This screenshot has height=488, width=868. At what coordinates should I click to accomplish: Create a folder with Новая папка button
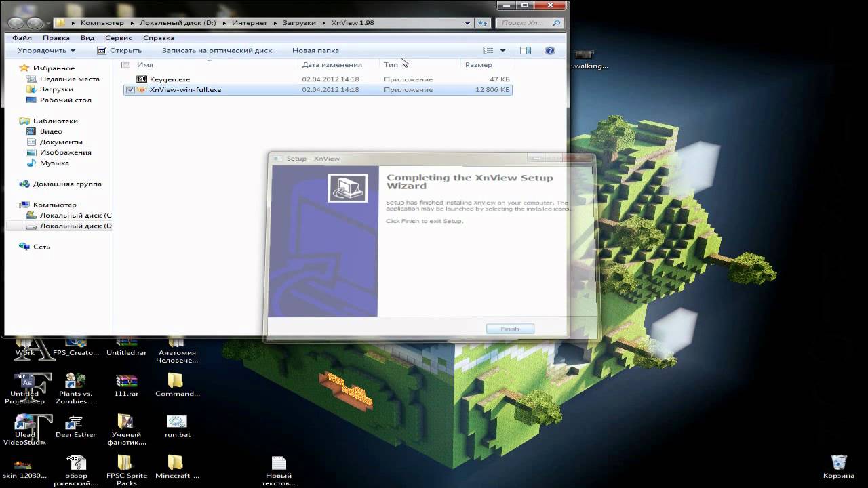pyautogui.click(x=315, y=50)
